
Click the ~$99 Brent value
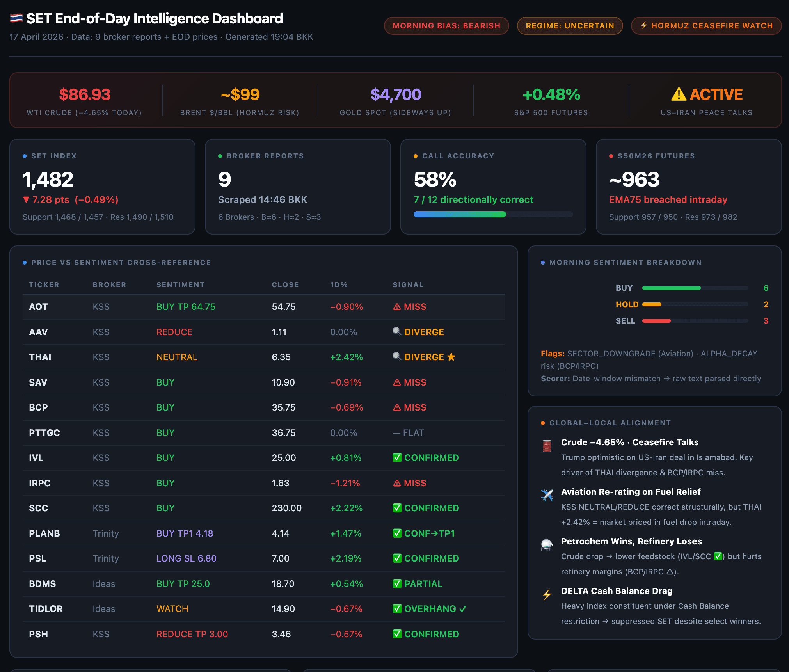[x=240, y=94]
